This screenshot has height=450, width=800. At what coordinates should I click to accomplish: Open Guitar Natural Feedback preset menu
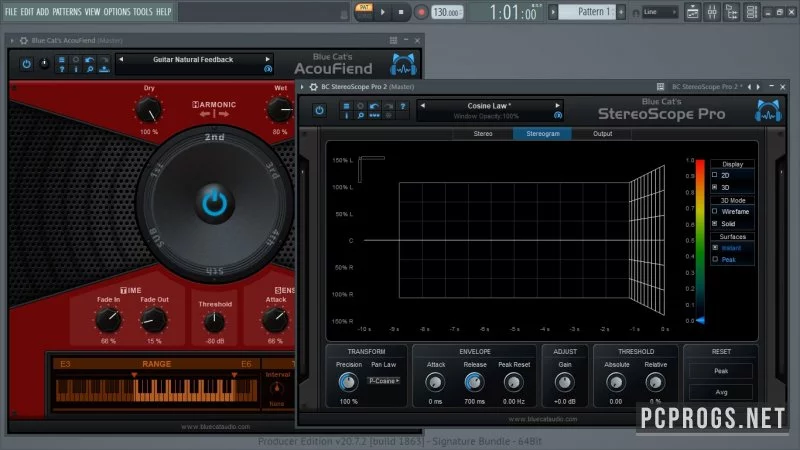point(193,60)
